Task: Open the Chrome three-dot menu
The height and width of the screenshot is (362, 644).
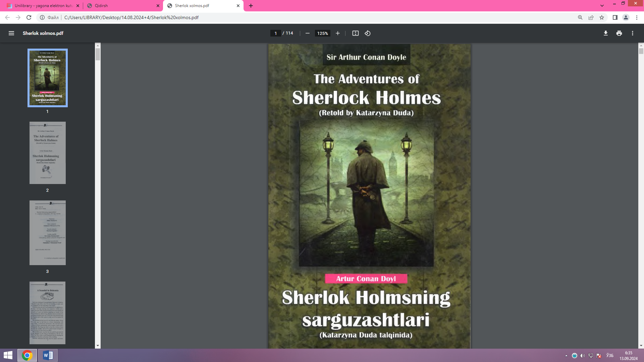Action: [x=637, y=17]
